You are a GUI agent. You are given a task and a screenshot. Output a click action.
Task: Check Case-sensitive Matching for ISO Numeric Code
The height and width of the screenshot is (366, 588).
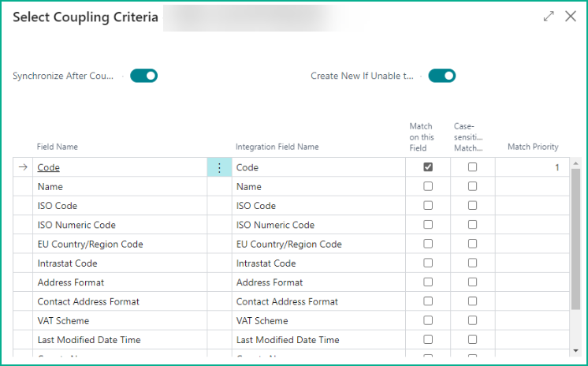click(472, 225)
